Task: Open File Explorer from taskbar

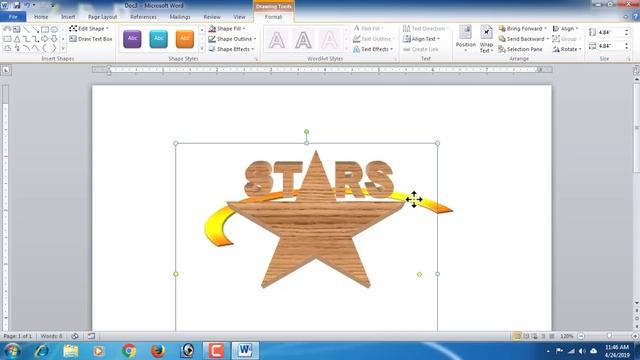Action: pos(71,351)
